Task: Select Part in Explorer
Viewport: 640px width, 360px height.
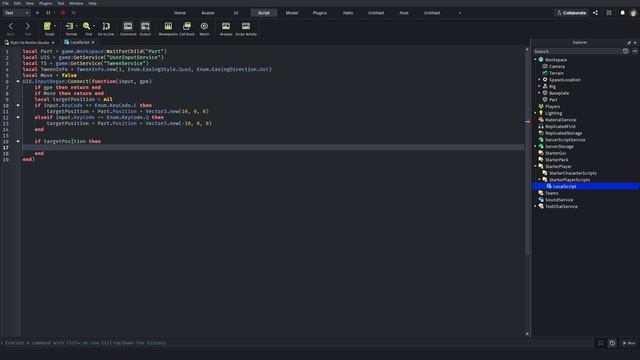Action: (553, 100)
